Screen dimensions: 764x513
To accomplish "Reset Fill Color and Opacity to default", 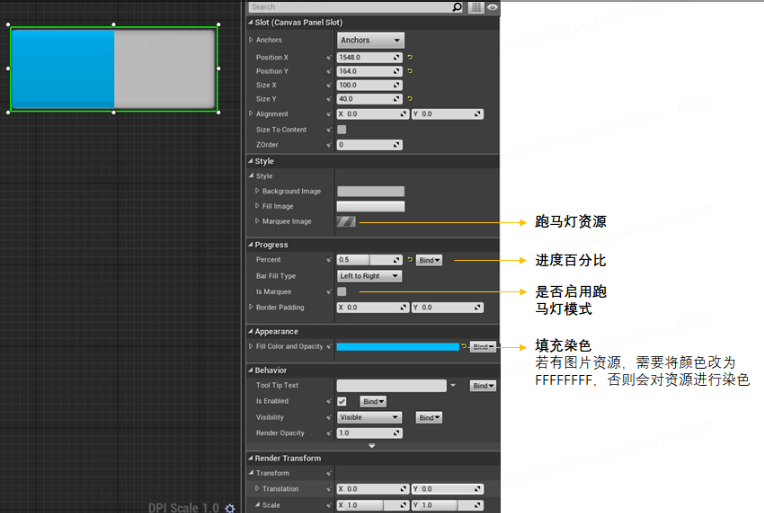I will [x=464, y=346].
